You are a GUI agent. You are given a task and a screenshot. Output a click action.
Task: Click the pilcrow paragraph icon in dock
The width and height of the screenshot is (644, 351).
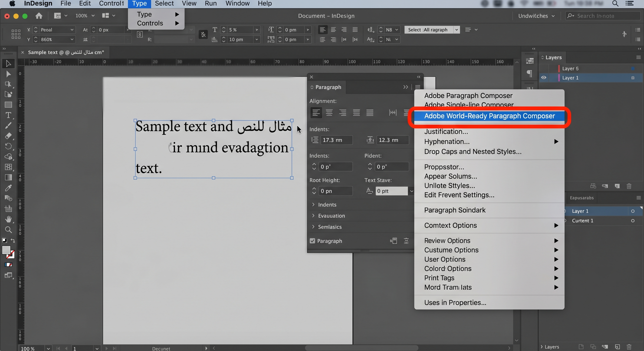(529, 73)
